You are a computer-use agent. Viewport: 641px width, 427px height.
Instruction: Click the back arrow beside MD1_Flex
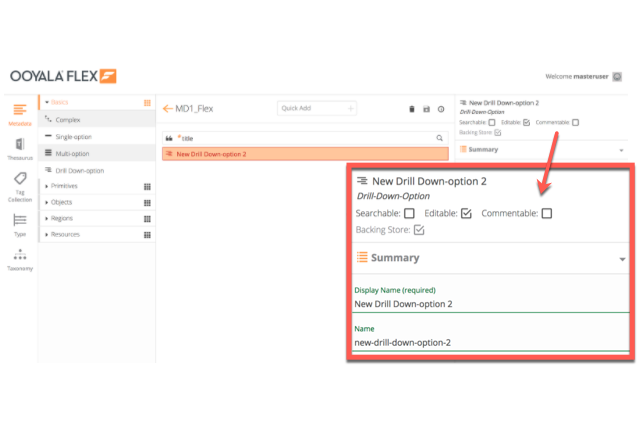click(167, 108)
